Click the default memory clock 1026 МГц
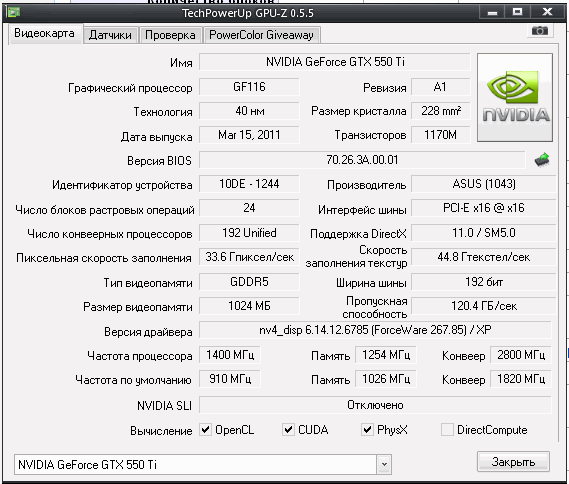Image resolution: width=569 pixels, height=484 pixels. tap(386, 379)
